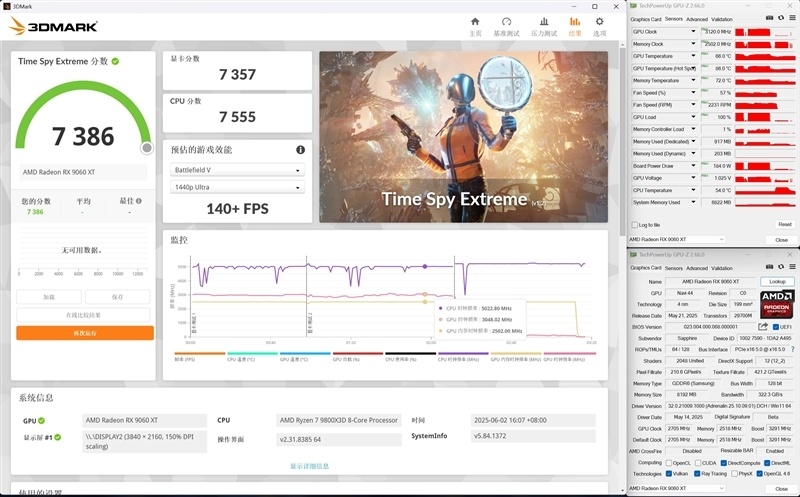The image size is (800, 497).
Task: Open the results section (结果)
Action: click(575, 27)
